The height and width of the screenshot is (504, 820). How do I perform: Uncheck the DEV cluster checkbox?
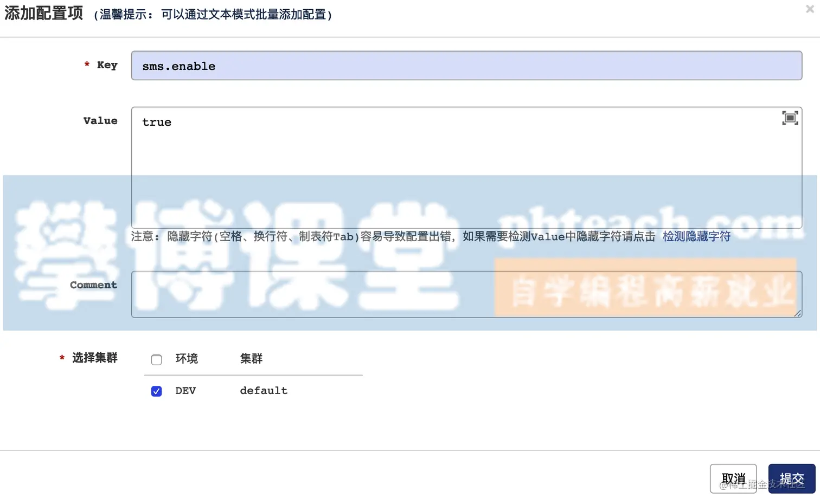point(156,391)
